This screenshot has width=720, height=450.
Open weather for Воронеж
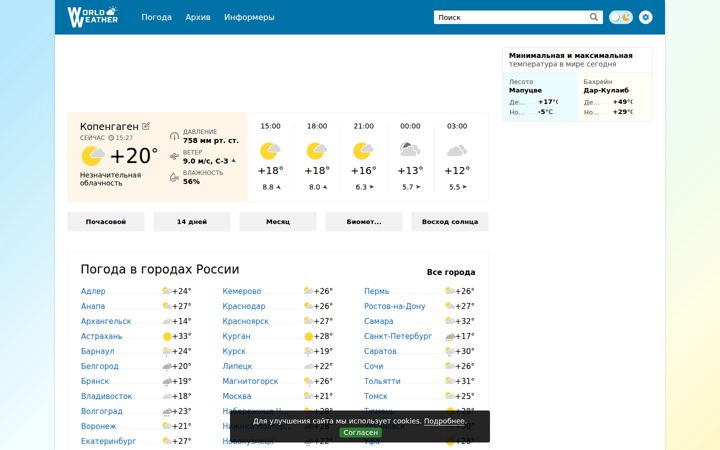(x=99, y=426)
